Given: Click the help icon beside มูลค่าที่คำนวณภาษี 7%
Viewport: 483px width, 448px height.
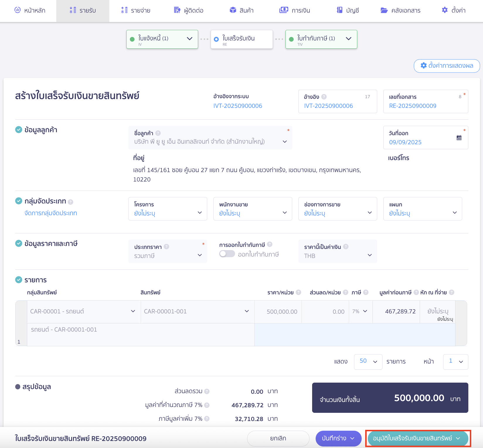Looking at the screenshot, I should pyautogui.click(x=207, y=405).
